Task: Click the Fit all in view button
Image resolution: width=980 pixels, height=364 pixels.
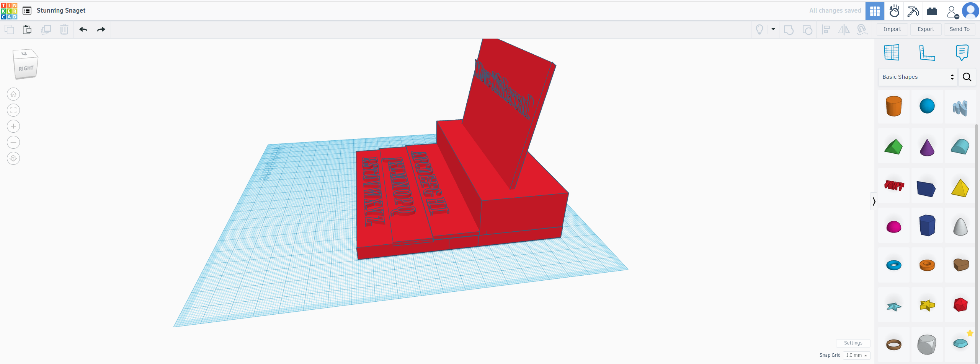Action: click(13, 110)
